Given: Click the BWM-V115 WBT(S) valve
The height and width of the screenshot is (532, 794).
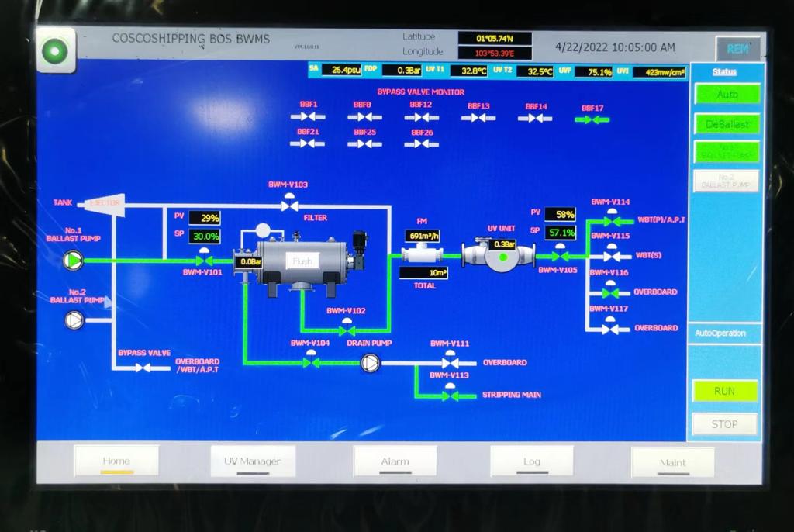Looking at the screenshot, I should coord(612,254).
